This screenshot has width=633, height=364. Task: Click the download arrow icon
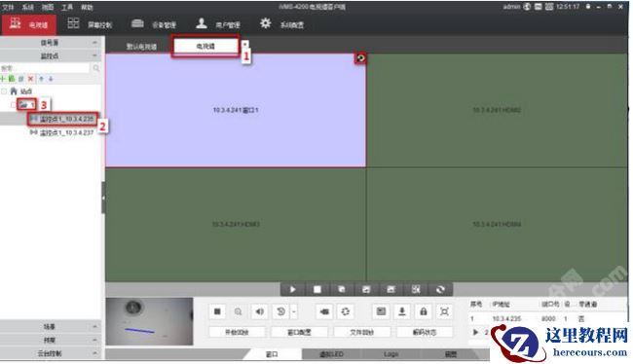tap(402, 311)
